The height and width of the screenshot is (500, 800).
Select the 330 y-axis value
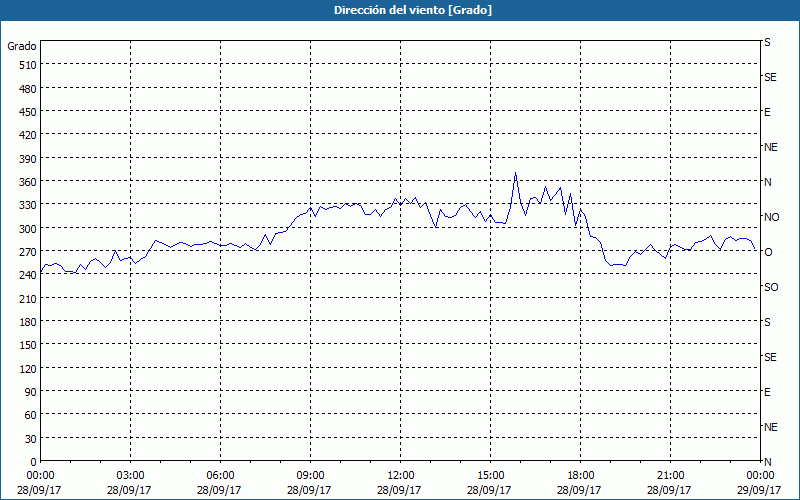point(28,205)
